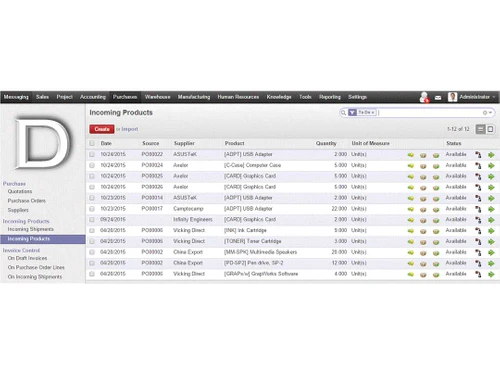Open On Draft Invoices in the sidebar
Viewport: 500px width, 375px height.
pos(27,258)
